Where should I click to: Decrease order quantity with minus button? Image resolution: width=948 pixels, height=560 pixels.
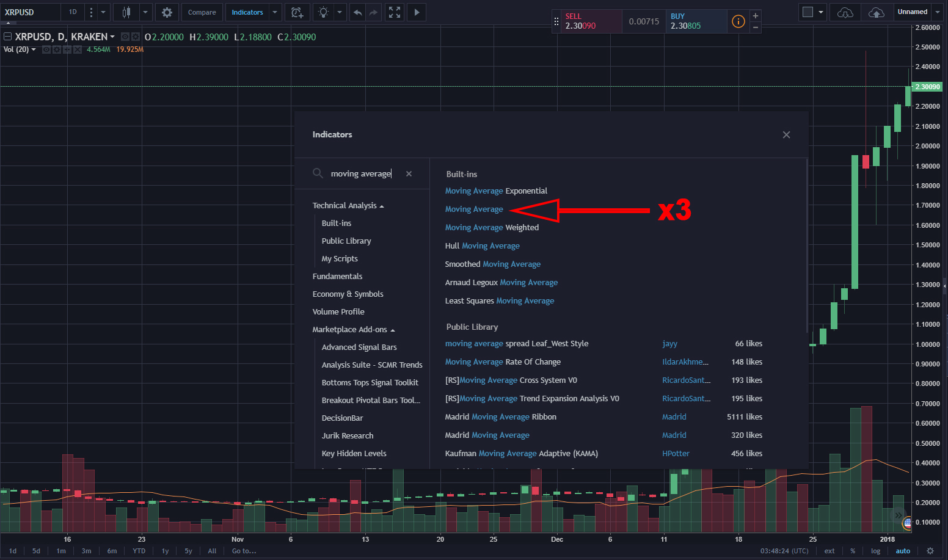(756, 27)
